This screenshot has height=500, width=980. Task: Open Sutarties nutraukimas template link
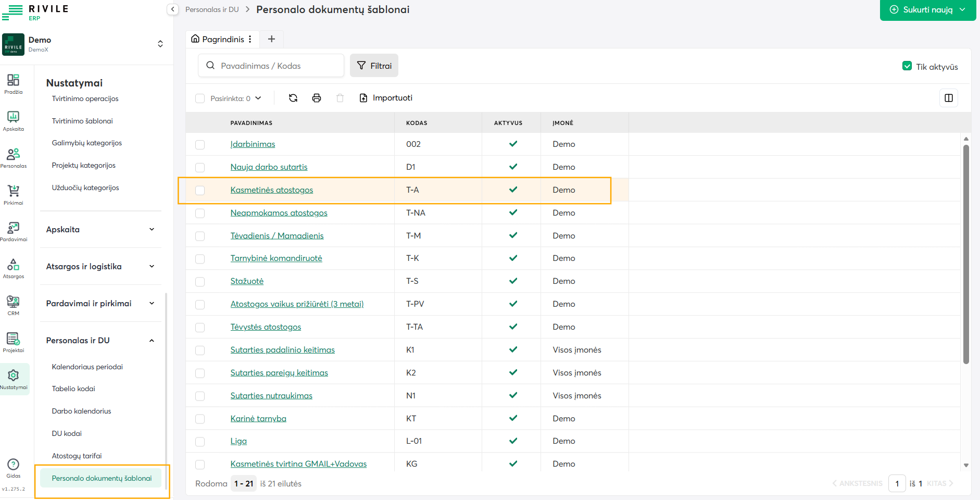coord(271,395)
